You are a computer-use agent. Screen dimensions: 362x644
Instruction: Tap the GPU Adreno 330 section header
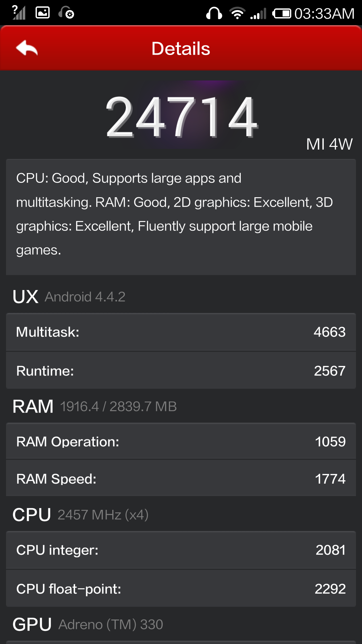click(x=88, y=625)
